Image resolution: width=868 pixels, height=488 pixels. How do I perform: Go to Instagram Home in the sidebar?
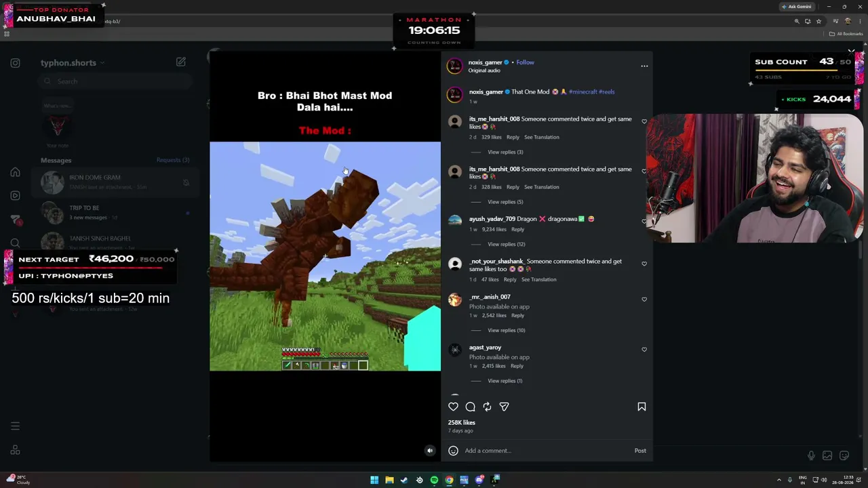point(15,172)
